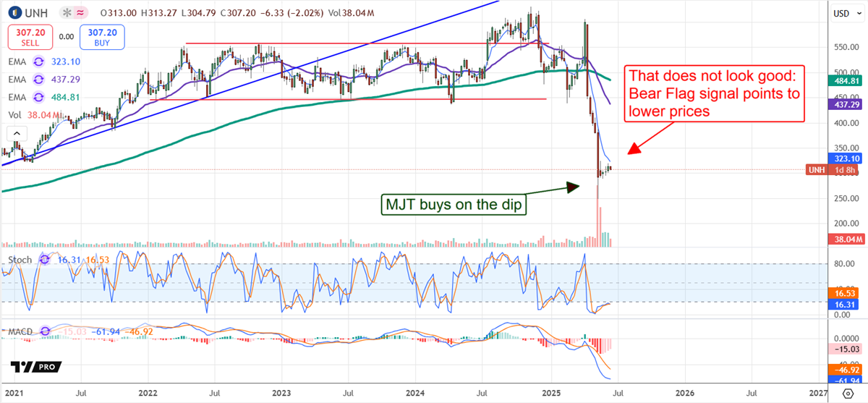
Task: Collapse the indicator legend with chevron-up button
Action: click(x=17, y=133)
